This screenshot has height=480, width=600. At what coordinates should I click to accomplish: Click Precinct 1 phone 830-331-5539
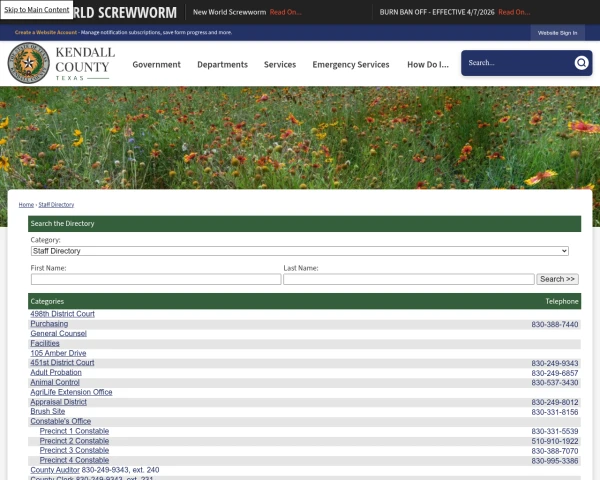pyautogui.click(x=554, y=431)
